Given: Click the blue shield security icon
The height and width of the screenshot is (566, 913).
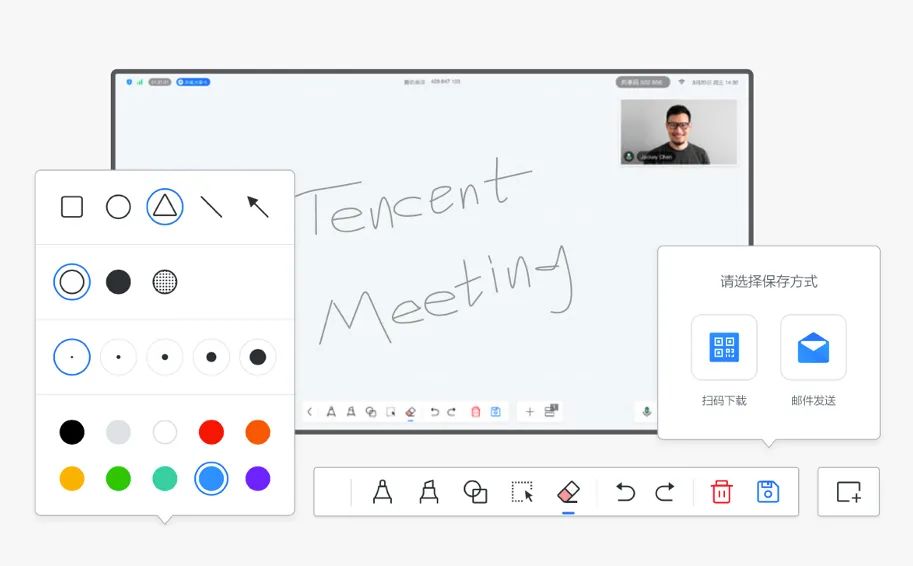Looking at the screenshot, I should point(129,82).
